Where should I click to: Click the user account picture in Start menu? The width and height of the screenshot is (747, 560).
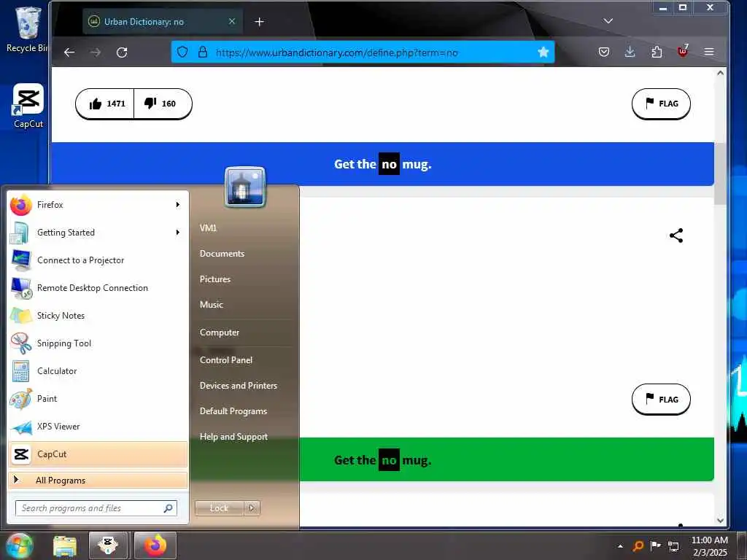click(245, 187)
